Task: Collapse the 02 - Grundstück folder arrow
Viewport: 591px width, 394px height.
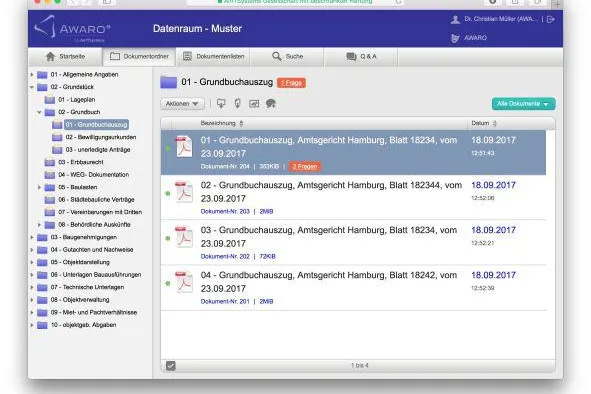Action: (x=32, y=87)
